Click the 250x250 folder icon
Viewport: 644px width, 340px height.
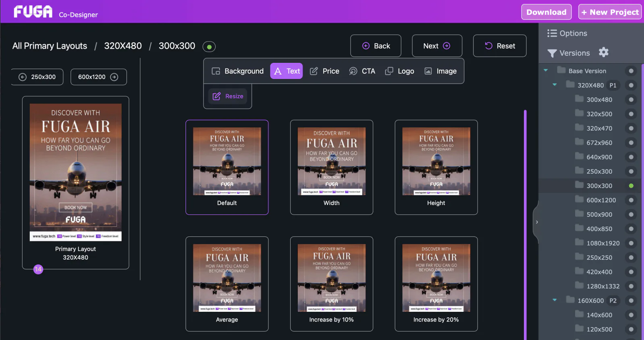[579, 257]
